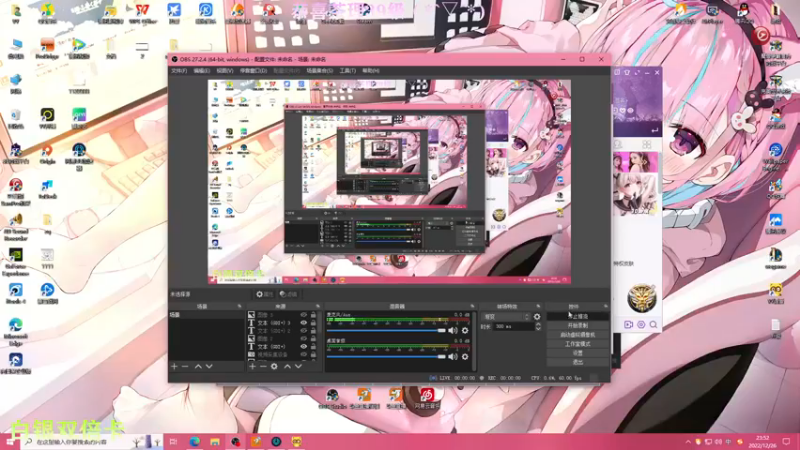Open the 编辑(E) menu in OBS

[x=202, y=71]
